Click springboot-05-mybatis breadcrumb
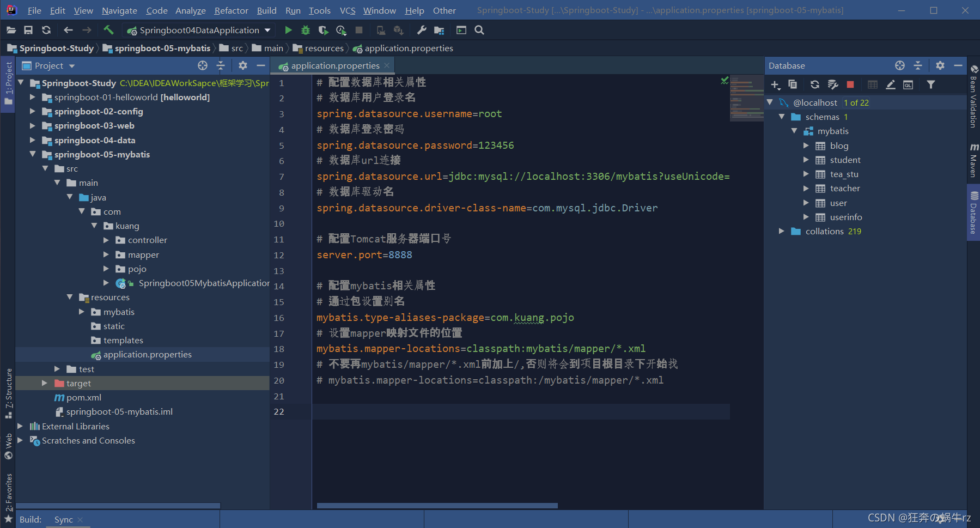Image resolution: width=980 pixels, height=528 pixels. point(157,48)
